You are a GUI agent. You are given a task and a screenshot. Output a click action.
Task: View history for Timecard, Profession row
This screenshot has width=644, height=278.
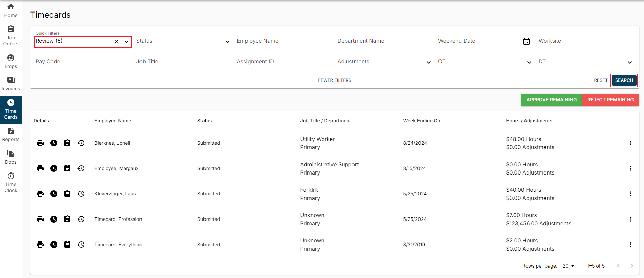click(x=81, y=219)
